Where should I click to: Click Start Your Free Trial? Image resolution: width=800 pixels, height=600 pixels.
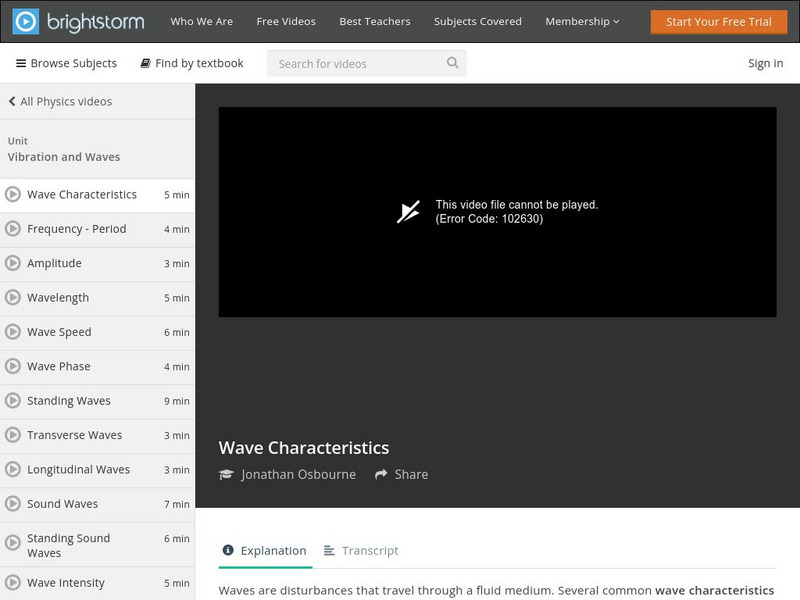coord(719,20)
